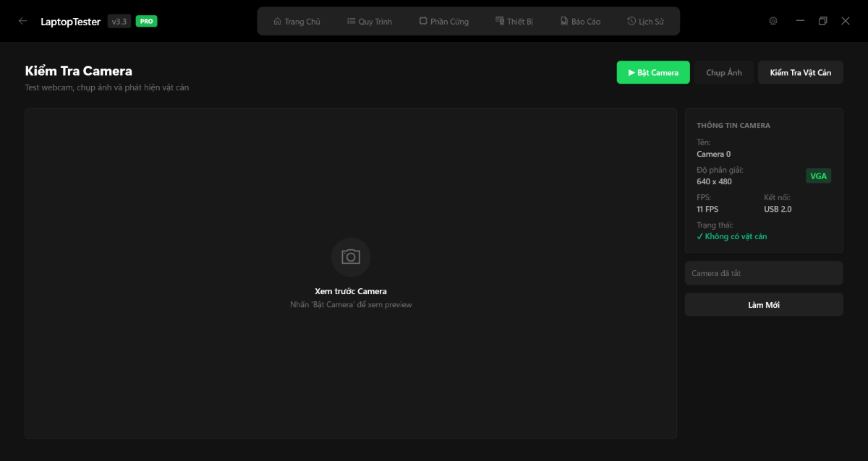
Task: Navigate to the Quy Trình tab
Action: tap(370, 21)
